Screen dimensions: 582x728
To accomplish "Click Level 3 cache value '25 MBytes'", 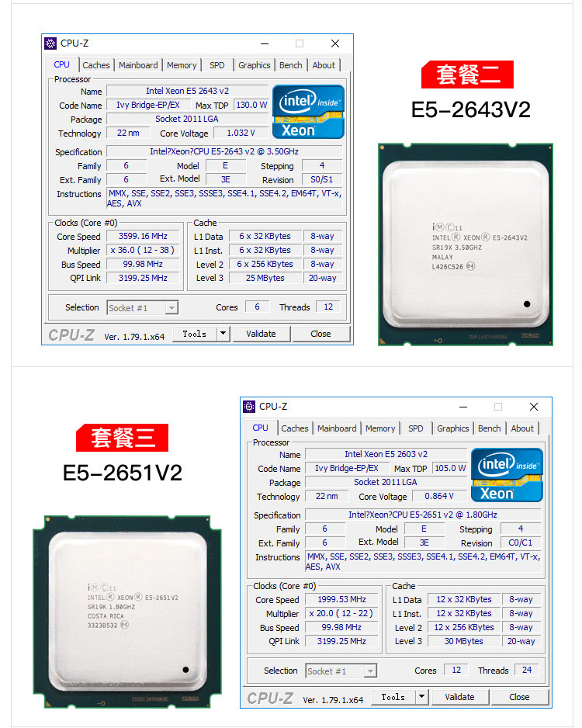I will pos(265,278).
